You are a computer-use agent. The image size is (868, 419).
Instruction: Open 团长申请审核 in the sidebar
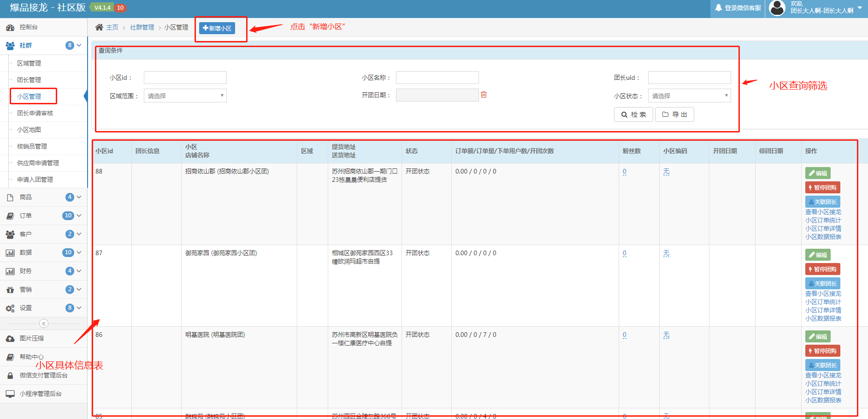(35, 113)
